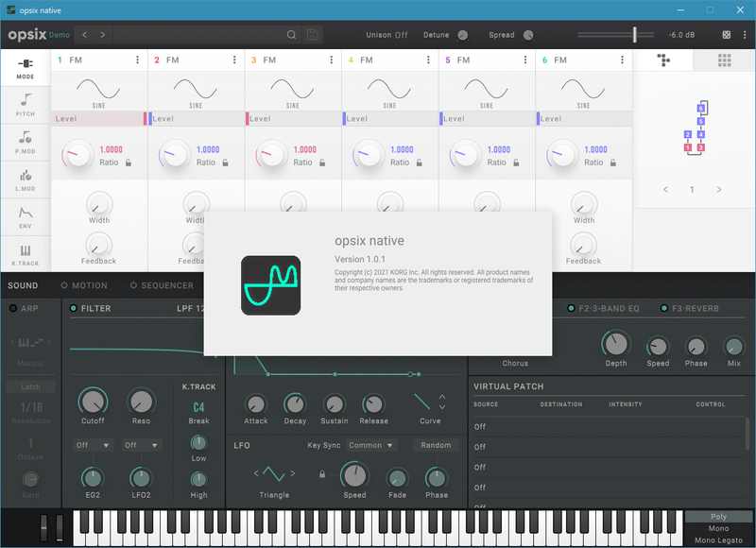Click the Chorus Depth knob

click(616, 344)
